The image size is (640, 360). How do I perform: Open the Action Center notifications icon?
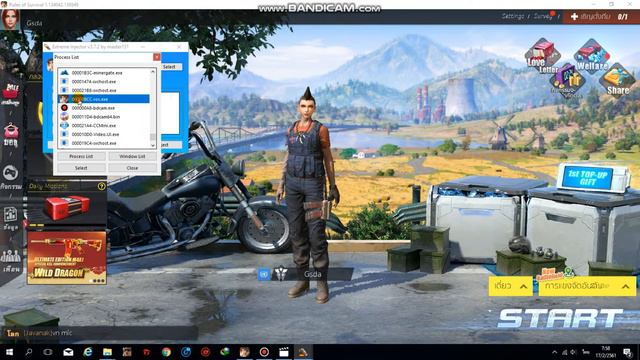pyautogui.click(x=628, y=352)
